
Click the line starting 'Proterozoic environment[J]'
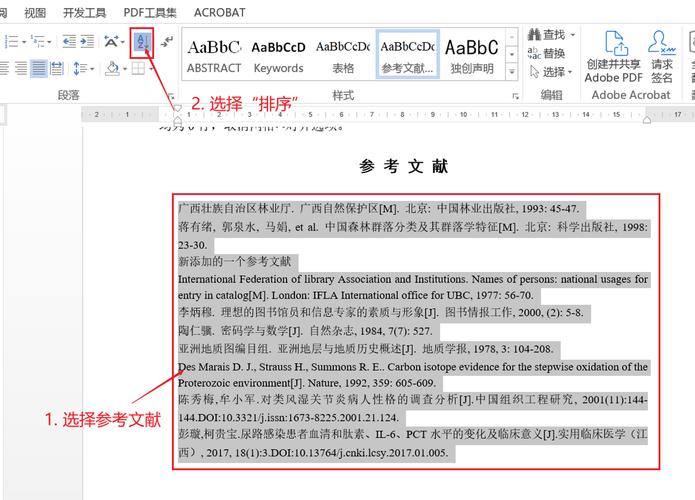pos(307,383)
